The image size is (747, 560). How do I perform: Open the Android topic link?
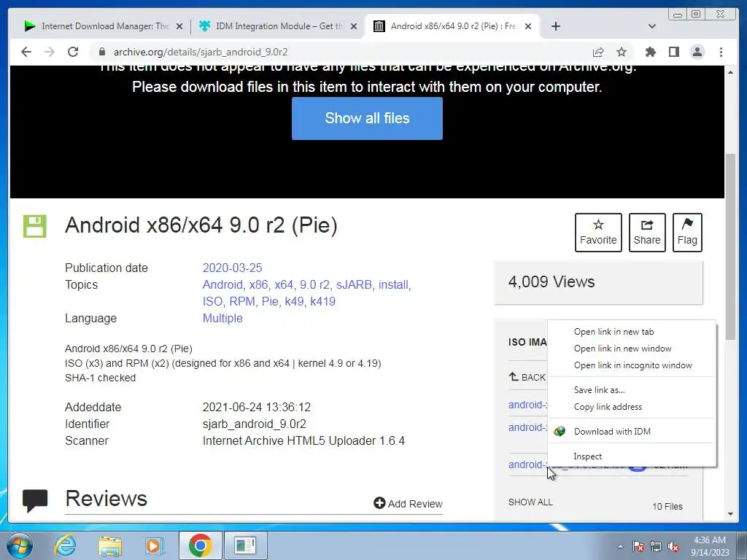pos(222,285)
